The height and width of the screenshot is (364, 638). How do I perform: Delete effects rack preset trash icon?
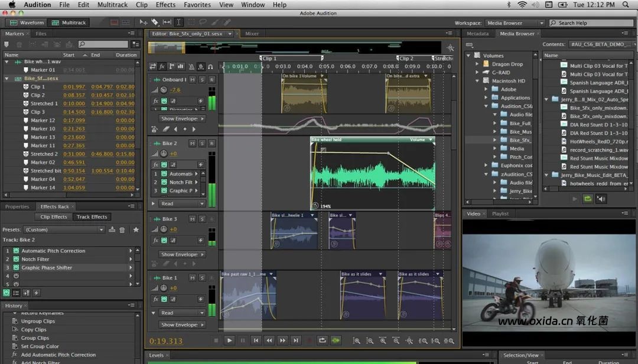(x=122, y=229)
